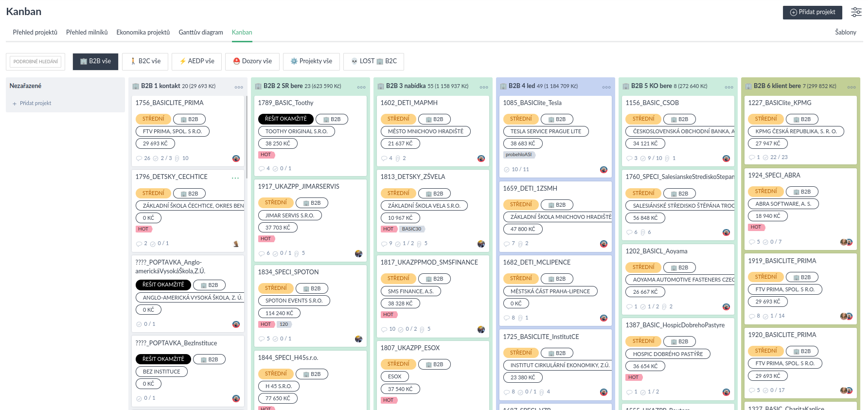Click the red HOT tag on 1789_BASIC_Toothy
Image resolution: width=868 pixels, height=410 pixels.
pyautogui.click(x=266, y=155)
